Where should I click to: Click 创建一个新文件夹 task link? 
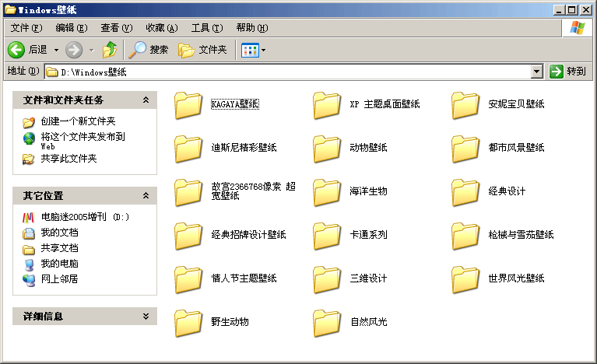[78, 121]
